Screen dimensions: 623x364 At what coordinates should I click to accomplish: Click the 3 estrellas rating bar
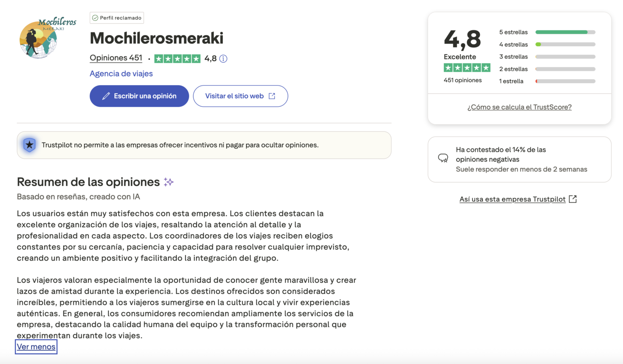pyautogui.click(x=565, y=57)
